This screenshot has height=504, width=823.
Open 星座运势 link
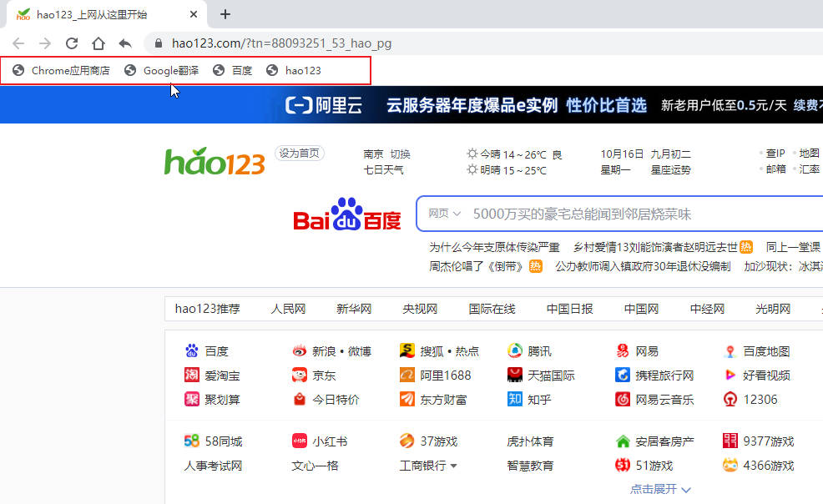pos(671,170)
